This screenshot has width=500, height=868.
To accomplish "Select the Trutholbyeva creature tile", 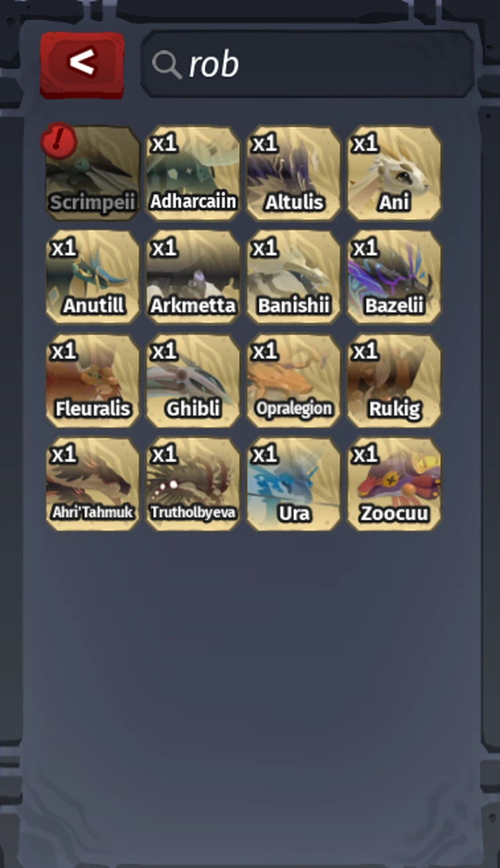I will [193, 484].
